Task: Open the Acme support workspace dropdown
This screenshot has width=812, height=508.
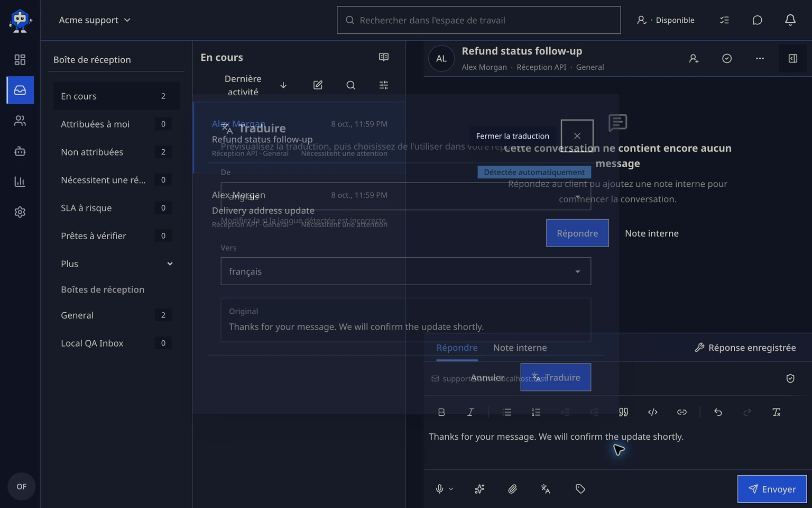Action: point(95,20)
